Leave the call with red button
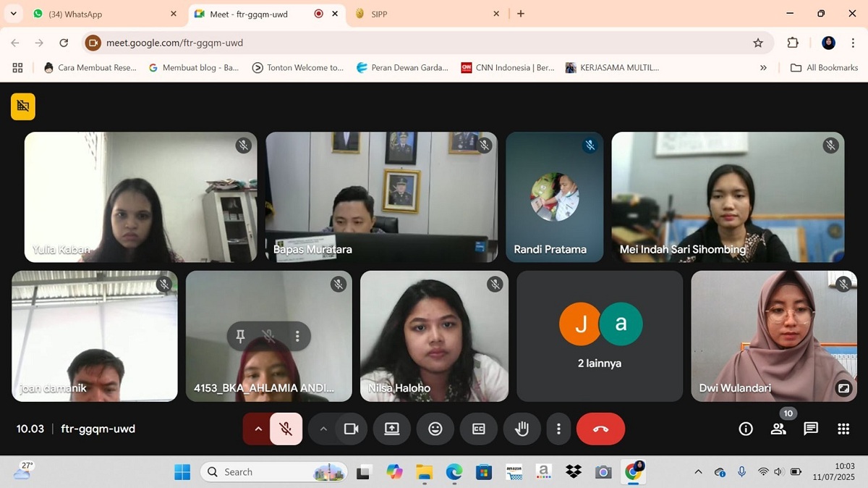This screenshot has height=488, width=868. coord(600,429)
